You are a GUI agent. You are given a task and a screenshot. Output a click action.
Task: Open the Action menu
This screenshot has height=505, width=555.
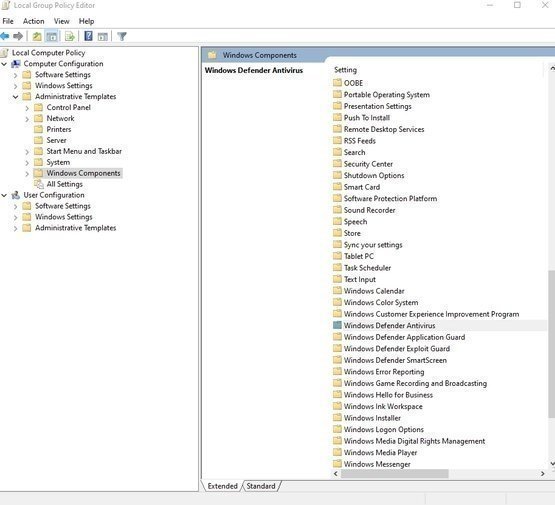(x=34, y=21)
